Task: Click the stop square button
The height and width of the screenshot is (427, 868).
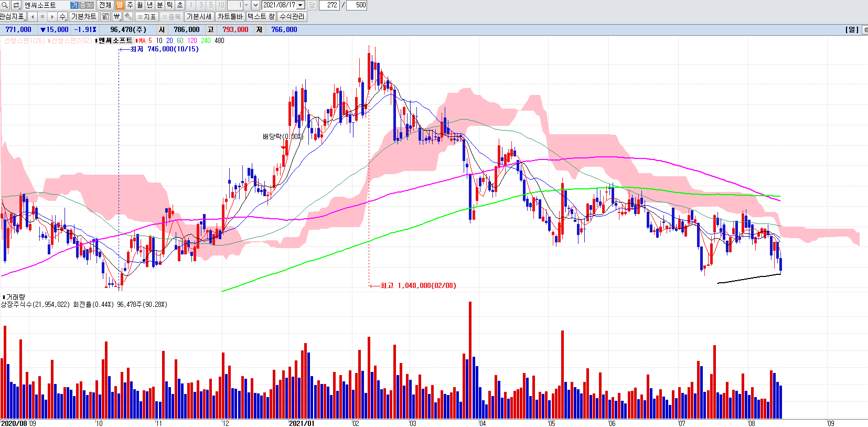Action: point(42,17)
